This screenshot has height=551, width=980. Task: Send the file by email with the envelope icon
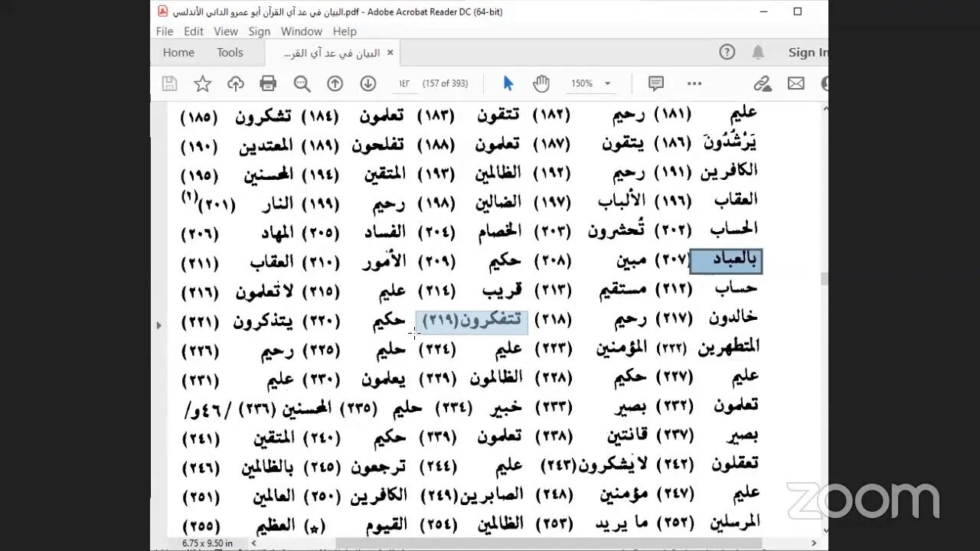point(796,83)
